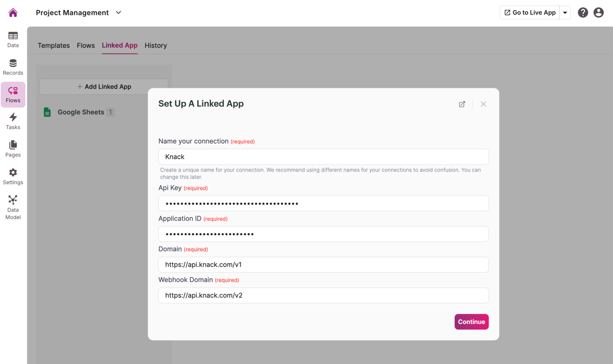Open the Project Management app dropdown
The width and height of the screenshot is (613, 364).
point(118,13)
